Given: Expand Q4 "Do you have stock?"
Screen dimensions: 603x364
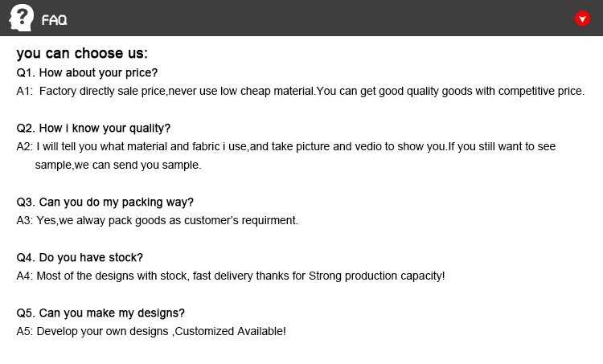Looking at the screenshot, I should (80, 258).
